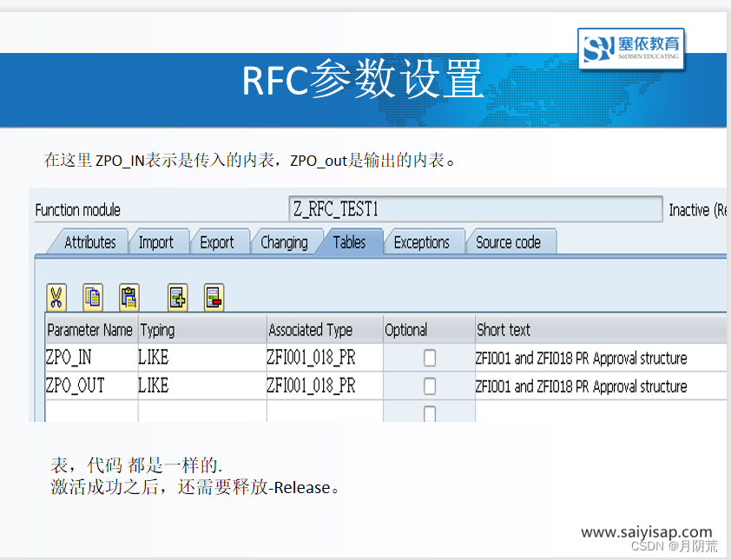Click the www.saiyisap.com website text

[x=647, y=531]
